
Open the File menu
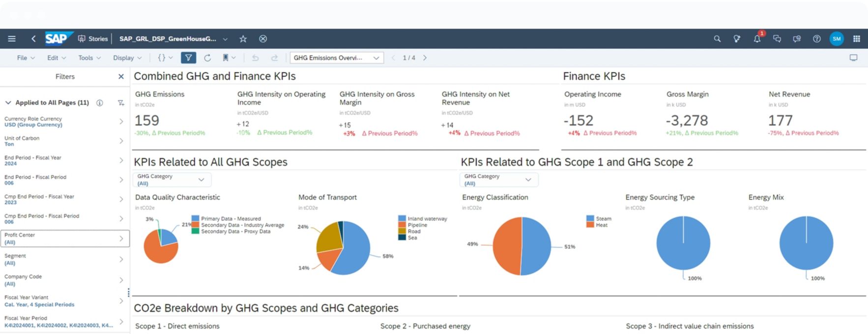point(26,58)
